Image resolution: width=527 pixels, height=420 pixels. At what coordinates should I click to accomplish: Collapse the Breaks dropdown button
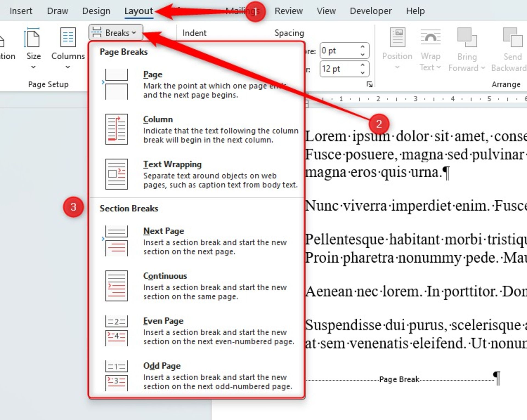click(116, 33)
